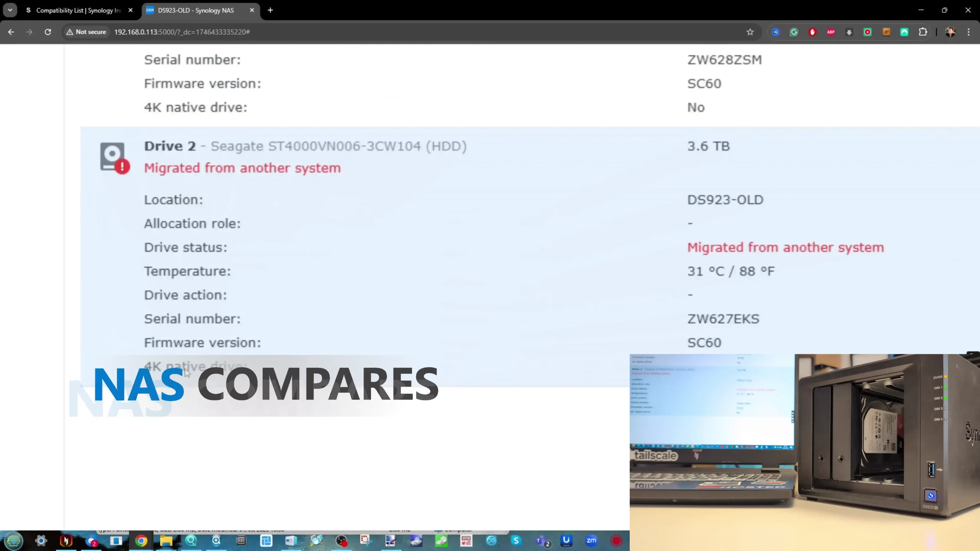Open the Start menu button

(14, 541)
